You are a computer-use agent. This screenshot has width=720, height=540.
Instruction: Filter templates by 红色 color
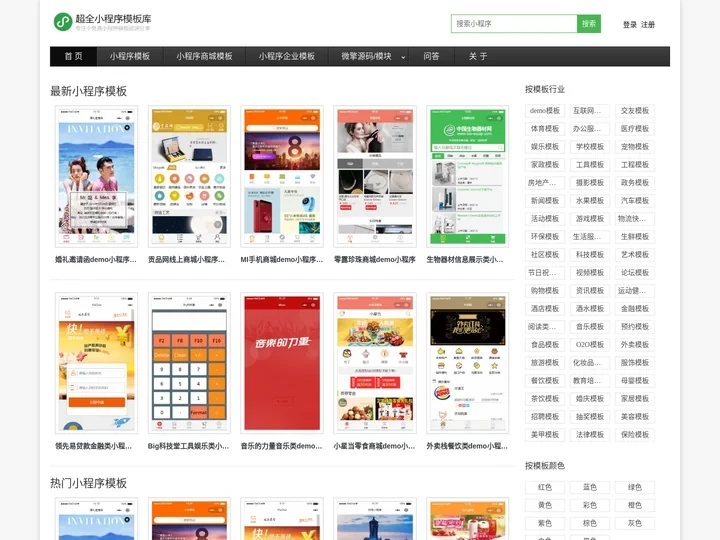pos(545,487)
